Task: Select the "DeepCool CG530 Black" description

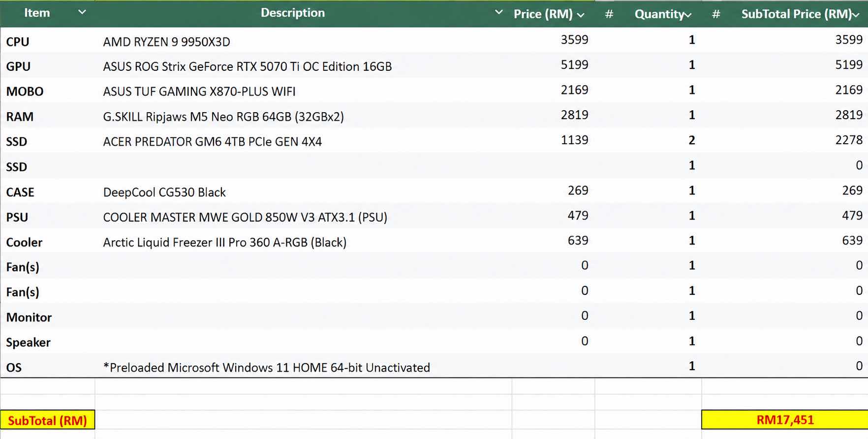Action: pos(164,192)
